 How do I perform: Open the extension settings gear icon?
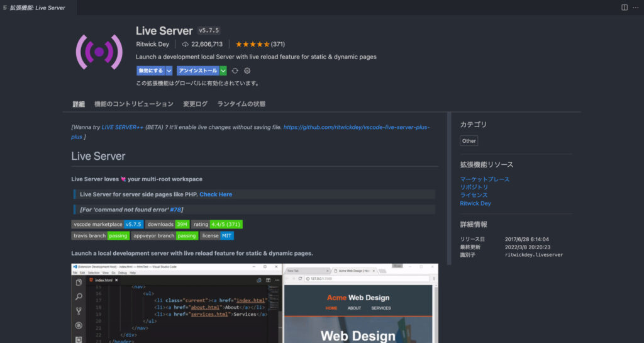coord(247,71)
